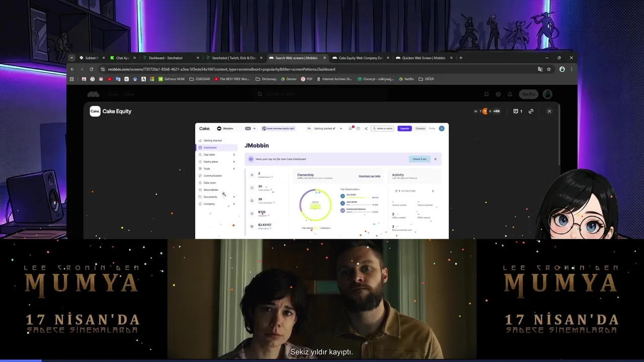Click the Cake notification bell with red badge
644x362 pixels.
click(352, 128)
